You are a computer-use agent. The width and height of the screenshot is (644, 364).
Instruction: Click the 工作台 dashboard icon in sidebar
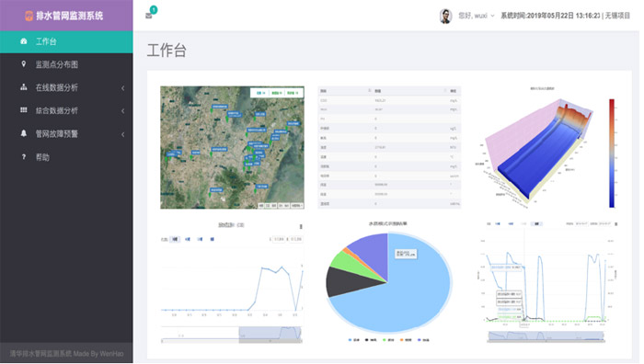pyautogui.click(x=23, y=41)
